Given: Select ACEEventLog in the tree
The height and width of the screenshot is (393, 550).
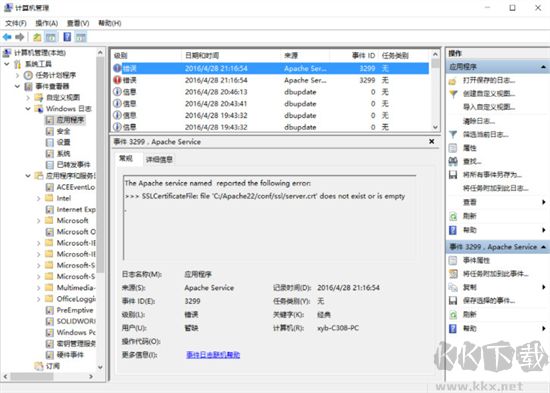Looking at the screenshot, I should 76,187.
